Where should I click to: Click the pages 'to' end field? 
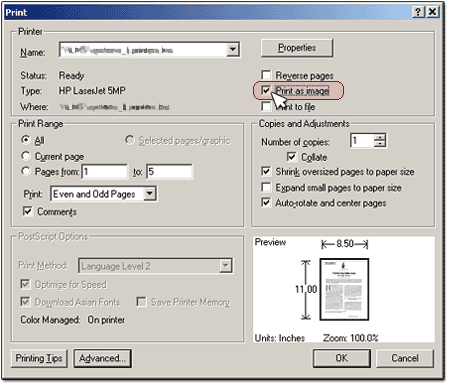pos(169,172)
